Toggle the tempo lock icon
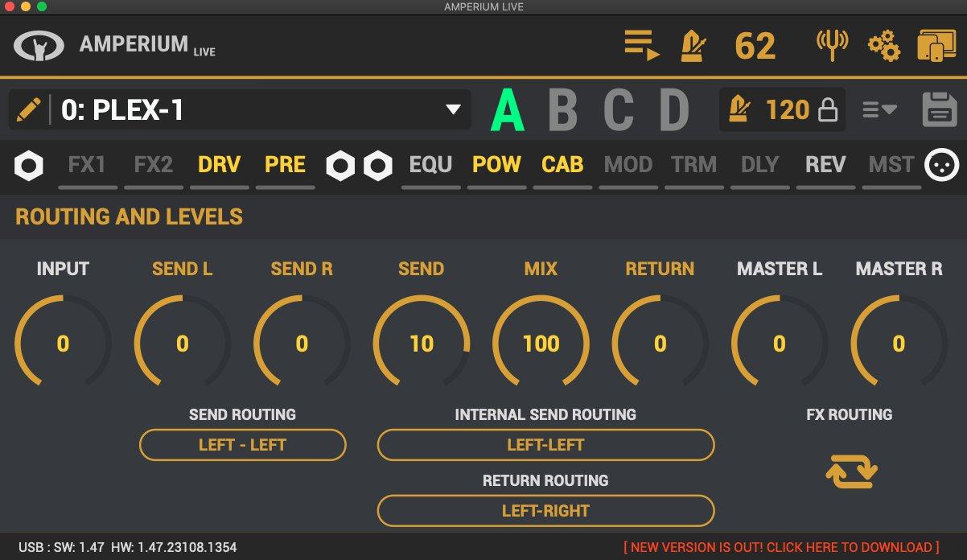 tap(827, 110)
